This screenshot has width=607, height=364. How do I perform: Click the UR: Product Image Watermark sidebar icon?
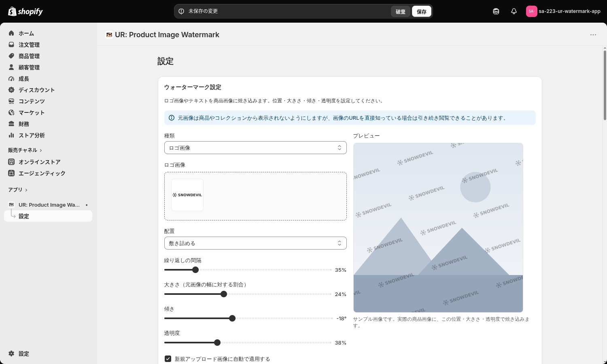pyautogui.click(x=11, y=205)
